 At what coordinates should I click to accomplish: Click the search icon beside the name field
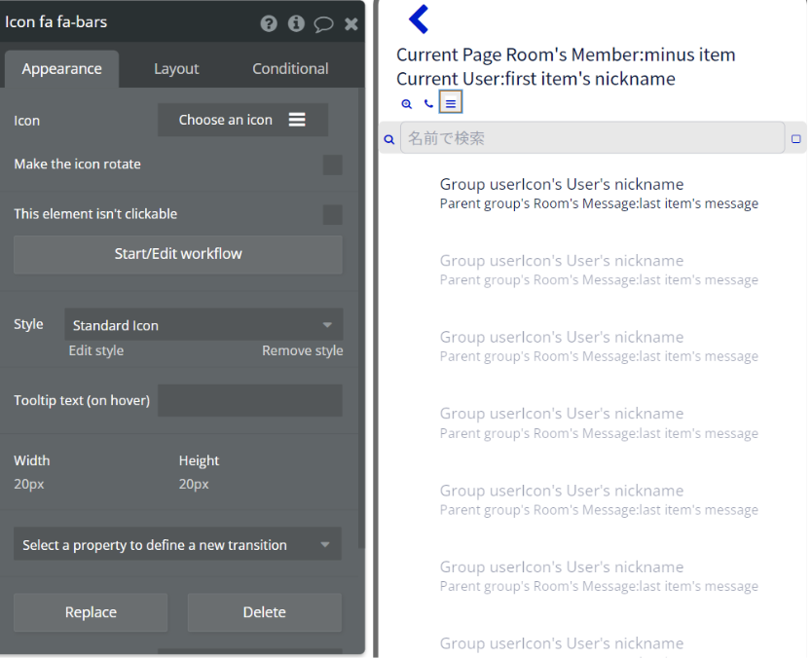pyautogui.click(x=389, y=139)
